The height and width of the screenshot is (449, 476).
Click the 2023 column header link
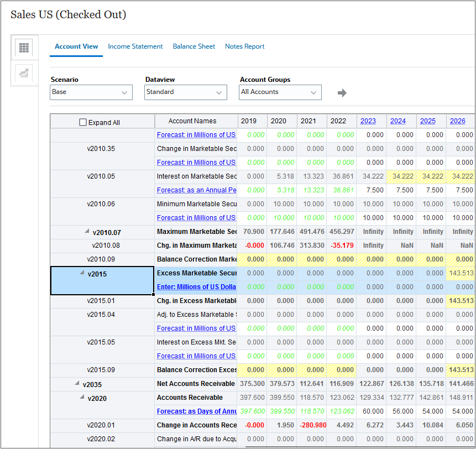tap(368, 121)
